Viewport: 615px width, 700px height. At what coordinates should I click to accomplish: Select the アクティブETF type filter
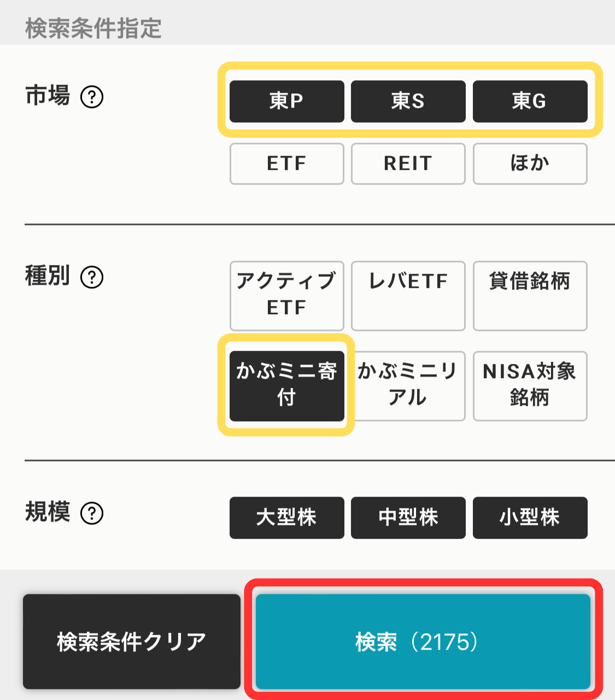pos(286,296)
